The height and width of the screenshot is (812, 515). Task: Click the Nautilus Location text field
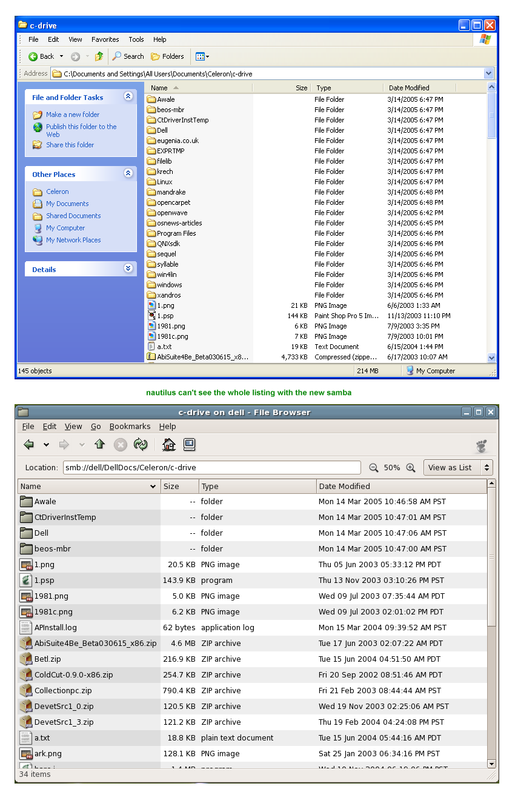click(212, 468)
